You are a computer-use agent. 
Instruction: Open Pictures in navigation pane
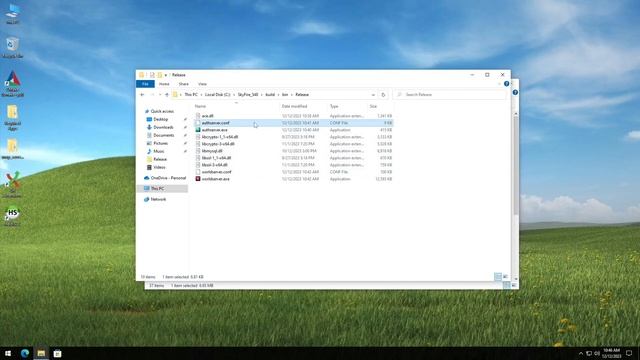tap(160, 143)
